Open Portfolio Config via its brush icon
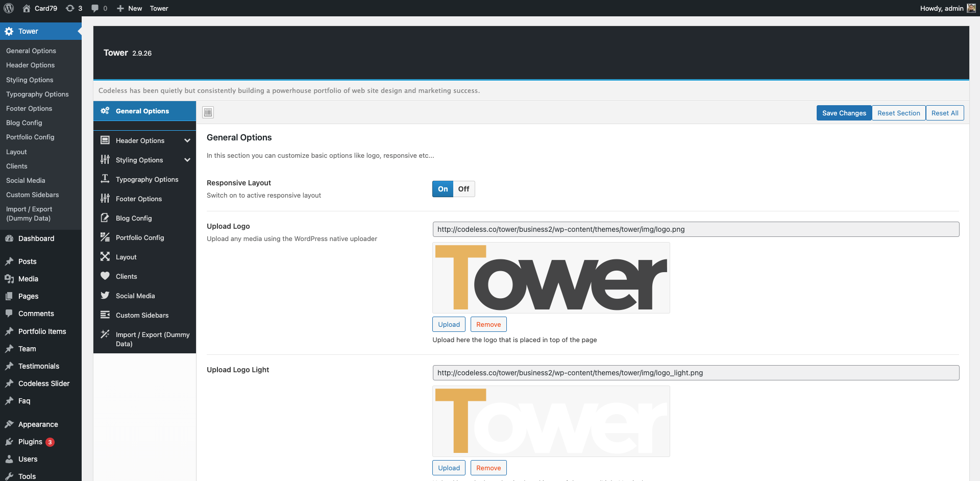 (x=105, y=237)
